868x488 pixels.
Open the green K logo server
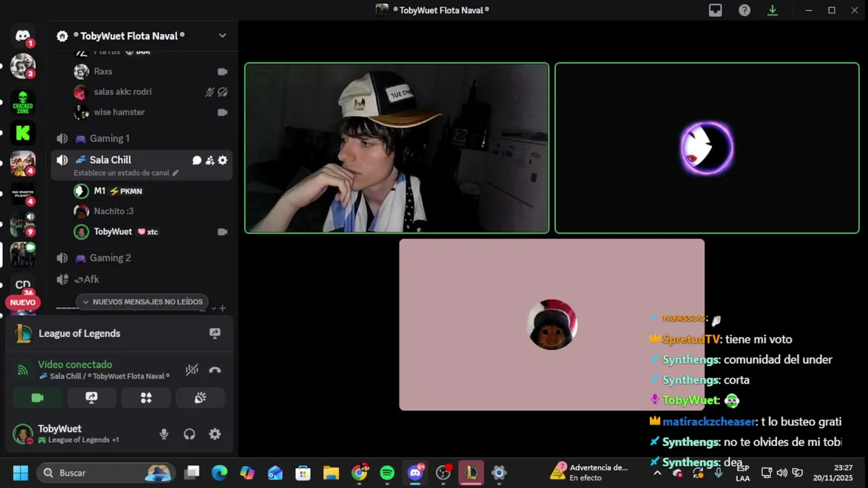(x=22, y=133)
